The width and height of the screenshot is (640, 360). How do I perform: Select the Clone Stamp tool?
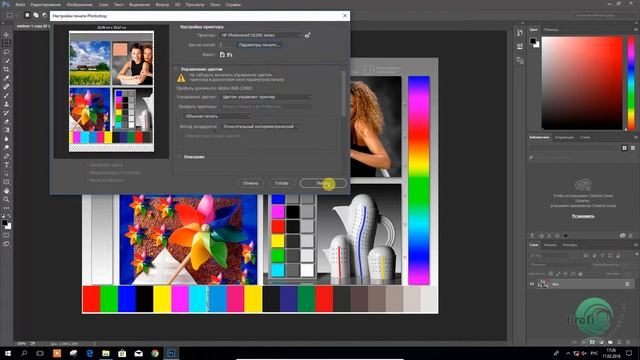pos(6,104)
